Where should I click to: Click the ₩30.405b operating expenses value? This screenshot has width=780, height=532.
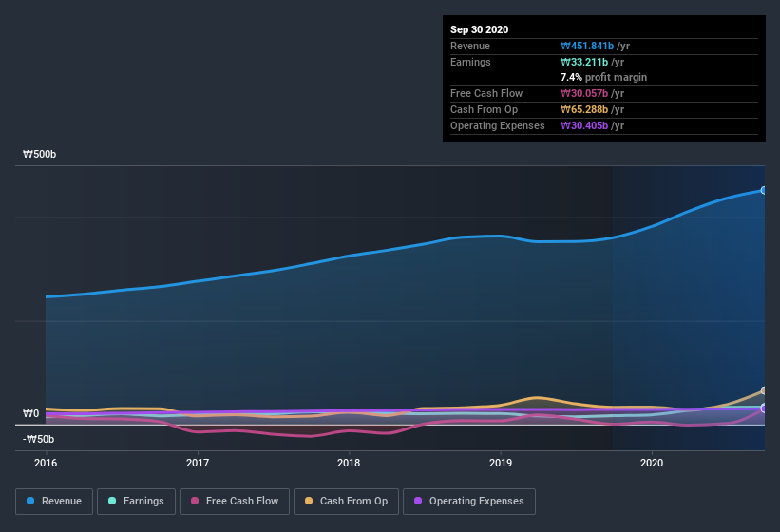point(584,125)
